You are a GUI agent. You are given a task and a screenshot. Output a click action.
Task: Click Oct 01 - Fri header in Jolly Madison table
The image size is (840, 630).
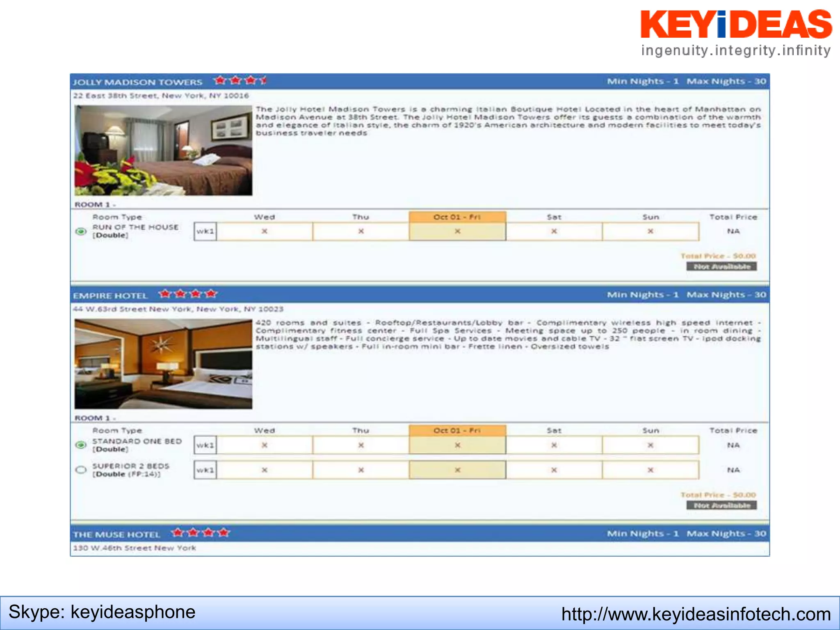click(457, 217)
